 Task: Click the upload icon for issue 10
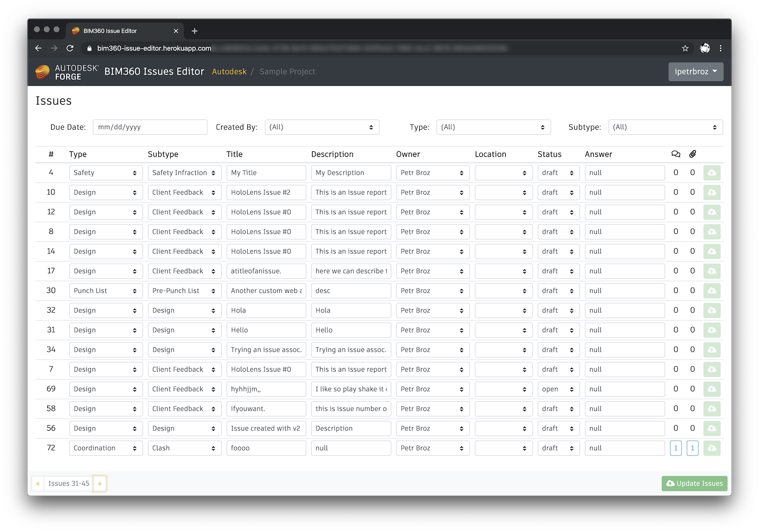[712, 192]
